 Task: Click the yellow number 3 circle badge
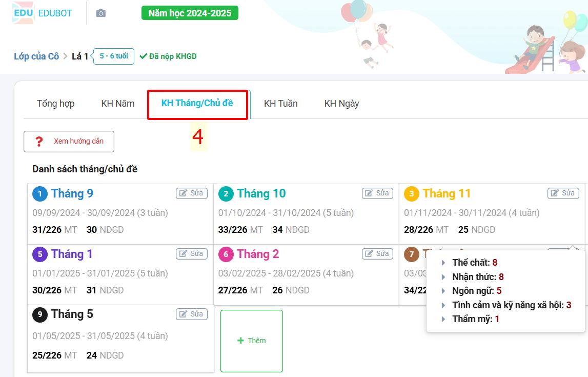click(x=412, y=194)
